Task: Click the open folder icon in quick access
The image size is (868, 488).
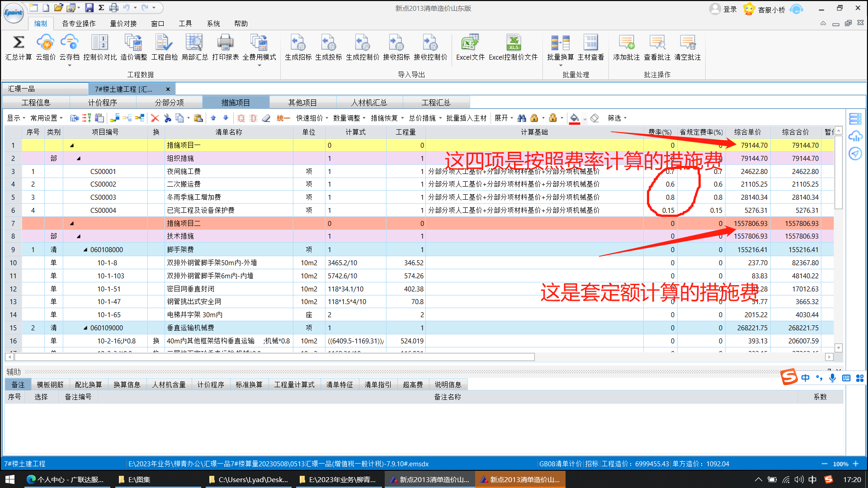Action: point(58,8)
